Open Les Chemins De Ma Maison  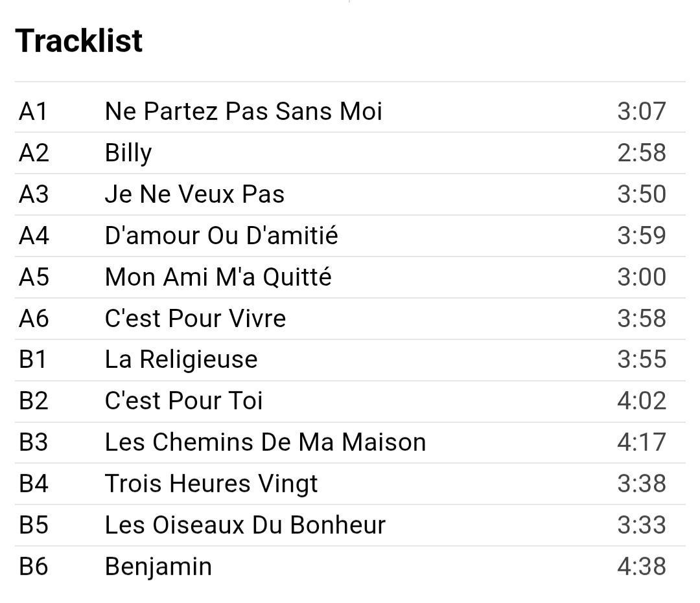(x=265, y=442)
